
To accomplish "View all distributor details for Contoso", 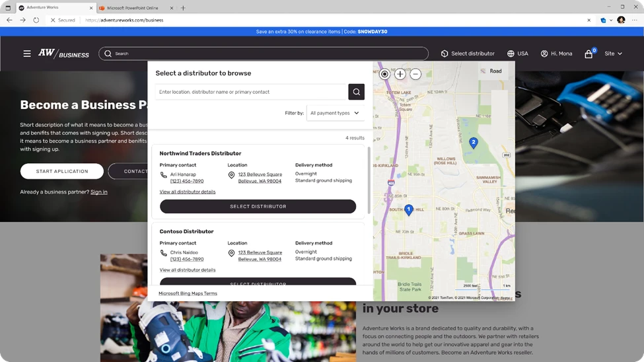I will click(x=188, y=270).
